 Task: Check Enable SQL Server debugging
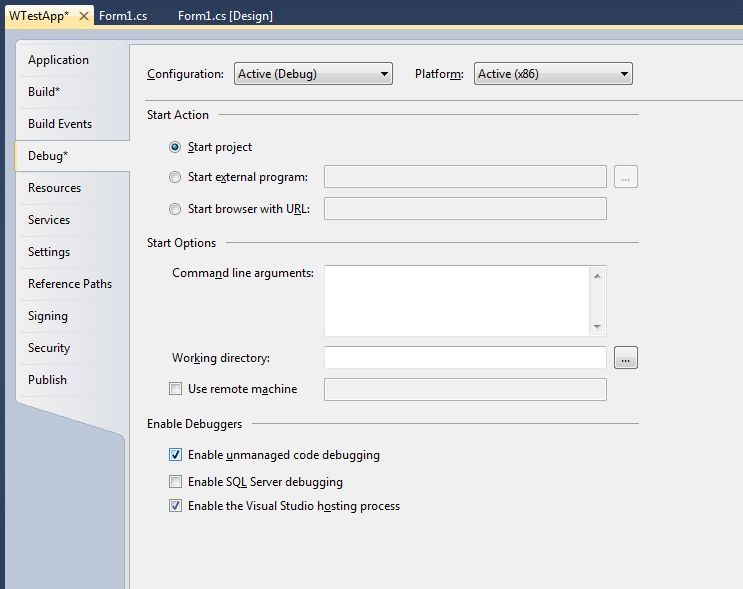(175, 482)
